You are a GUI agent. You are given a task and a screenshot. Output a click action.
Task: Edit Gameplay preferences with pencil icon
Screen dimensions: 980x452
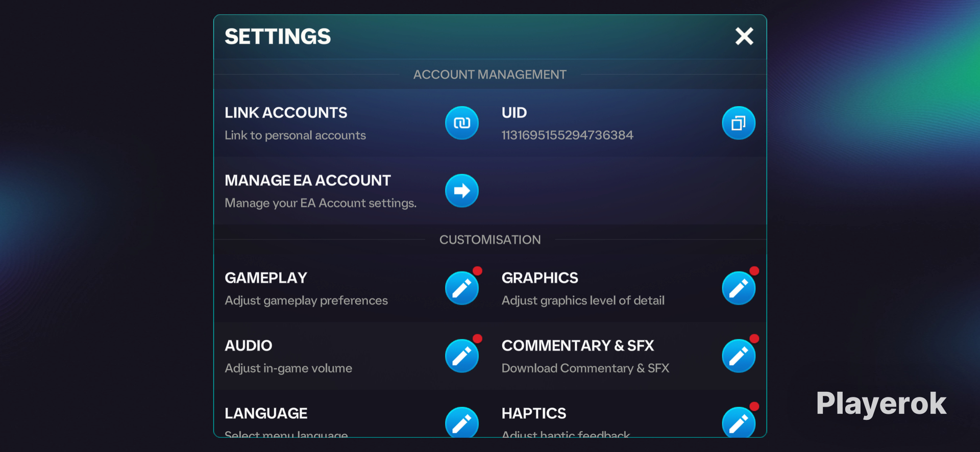coord(461,288)
